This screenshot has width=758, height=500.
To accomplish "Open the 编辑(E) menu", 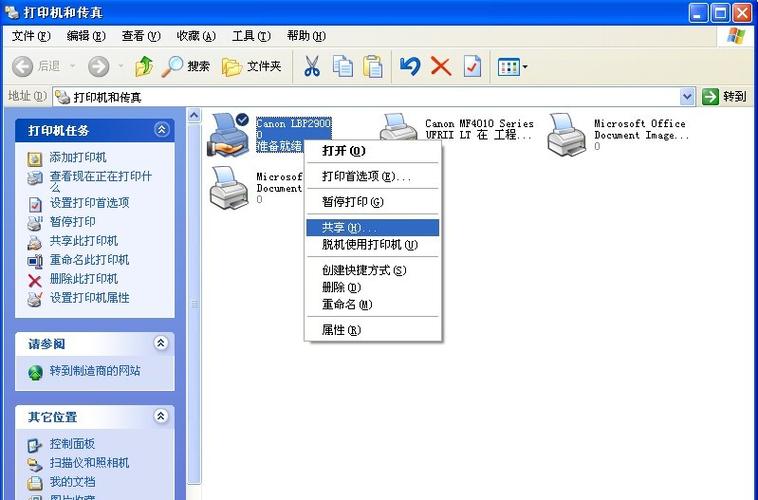I will pyautogui.click(x=86, y=36).
